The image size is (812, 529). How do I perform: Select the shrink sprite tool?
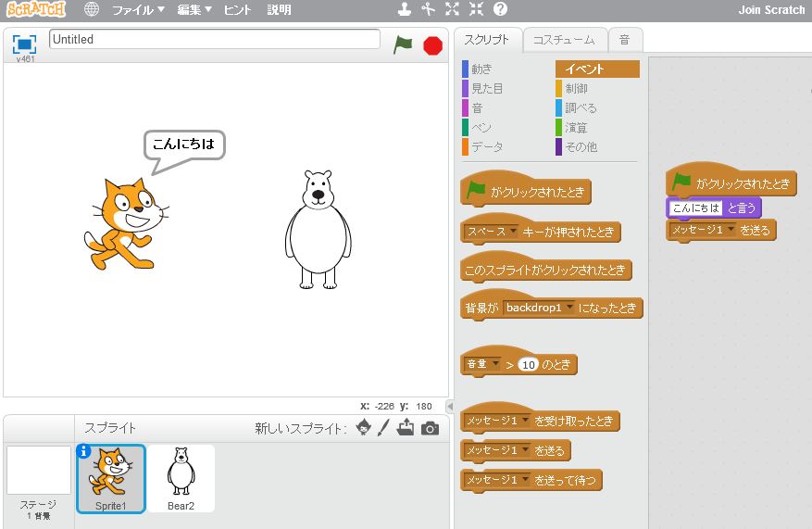476,10
